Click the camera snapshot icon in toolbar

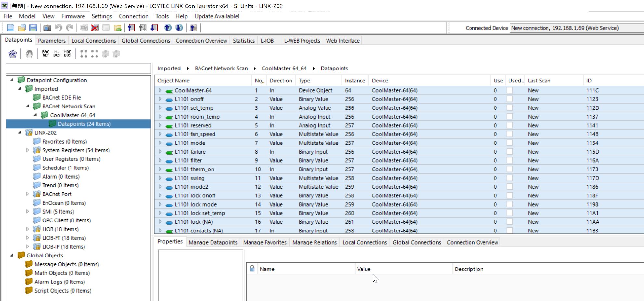(47, 28)
